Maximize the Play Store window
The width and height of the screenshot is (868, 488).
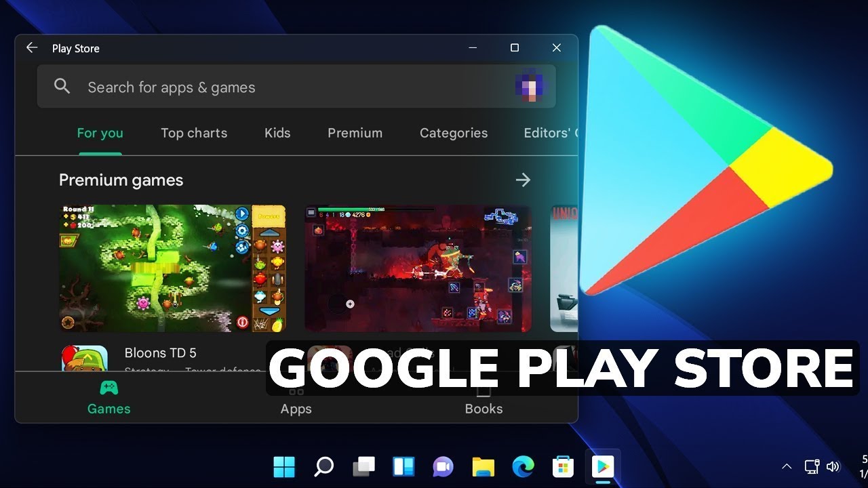click(515, 47)
